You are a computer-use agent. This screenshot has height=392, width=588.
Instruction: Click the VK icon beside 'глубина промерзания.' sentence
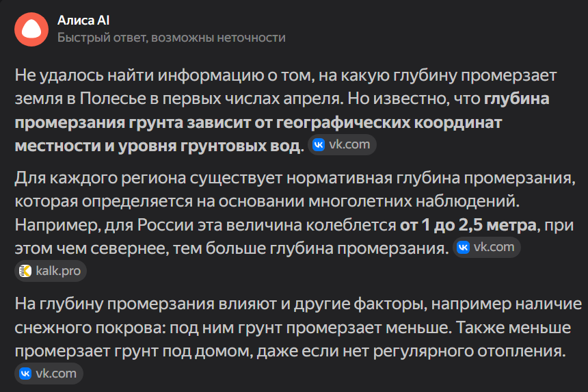pyautogui.click(x=463, y=247)
